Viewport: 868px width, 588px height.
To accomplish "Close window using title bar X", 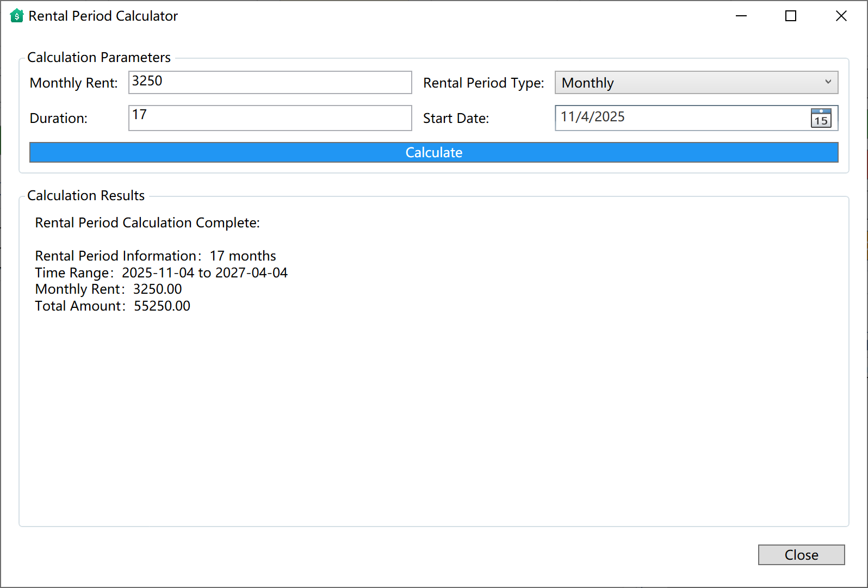I will [x=841, y=16].
